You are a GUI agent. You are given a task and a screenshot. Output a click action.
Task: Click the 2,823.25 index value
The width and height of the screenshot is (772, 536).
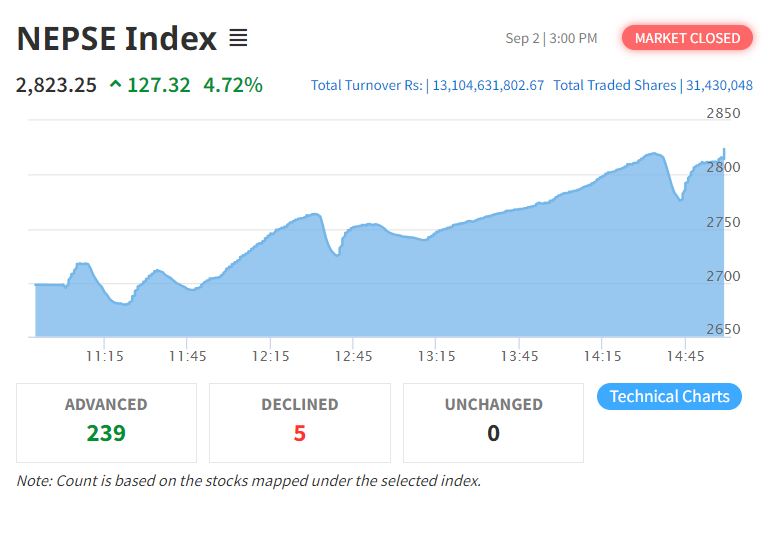tap(57, 85)
